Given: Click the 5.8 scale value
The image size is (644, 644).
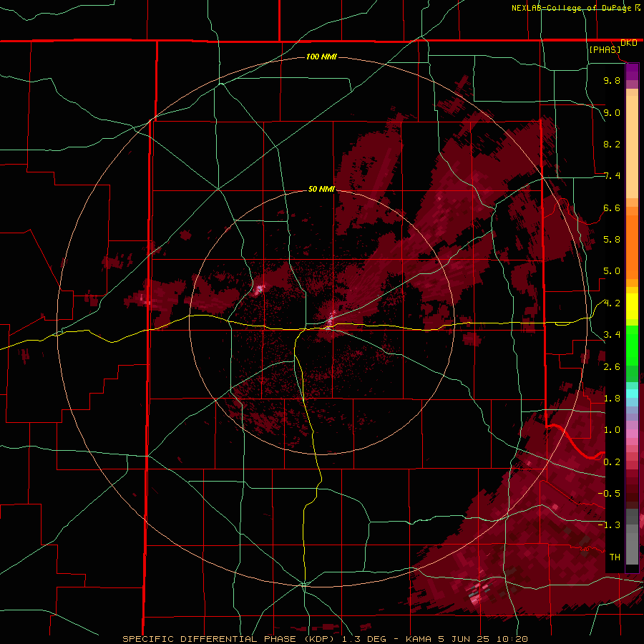Looking at the screenshot, I should click(x=612, y=240).
